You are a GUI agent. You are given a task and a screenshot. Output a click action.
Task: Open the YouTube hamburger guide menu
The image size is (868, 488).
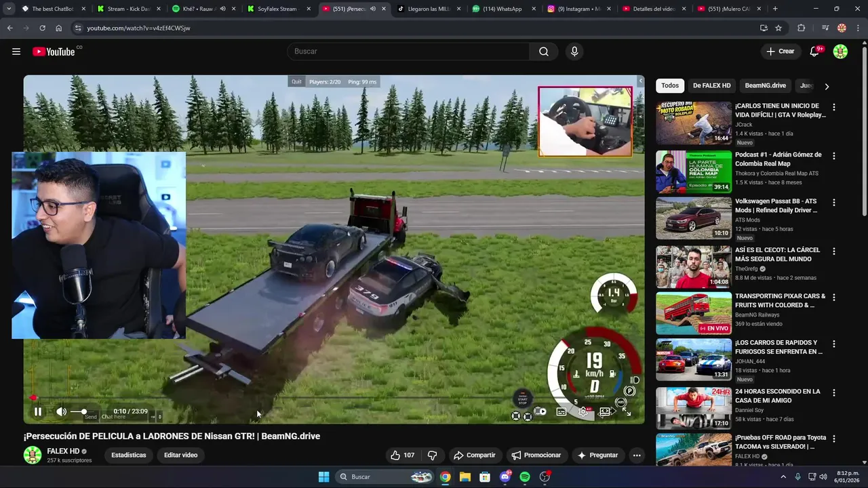tap(16, 52)
